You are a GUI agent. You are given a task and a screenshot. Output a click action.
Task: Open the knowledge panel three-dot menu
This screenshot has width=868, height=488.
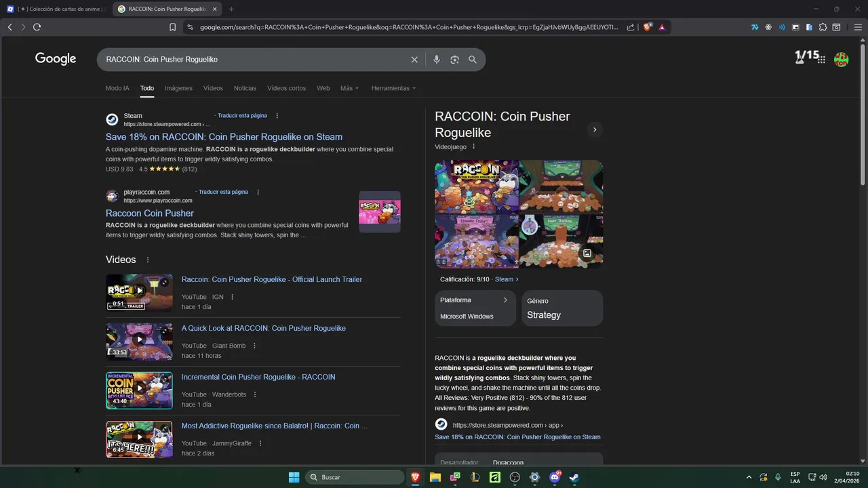coord(473,146)
